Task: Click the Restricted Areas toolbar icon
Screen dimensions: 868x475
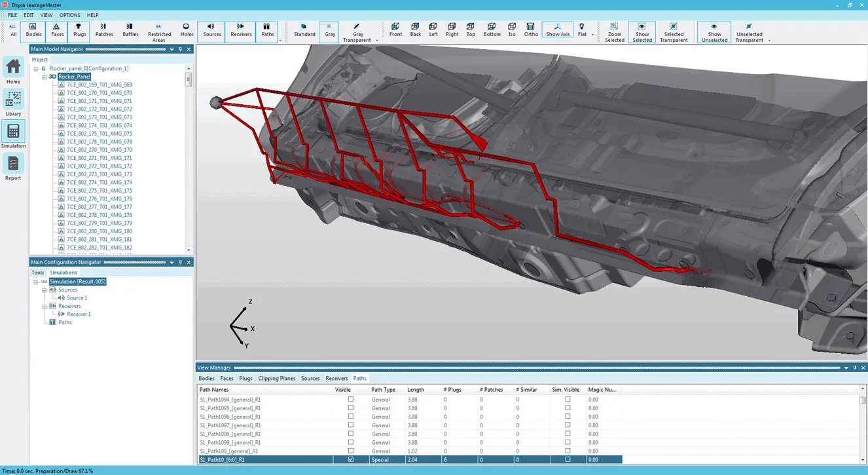Action: tap(159, 33)
